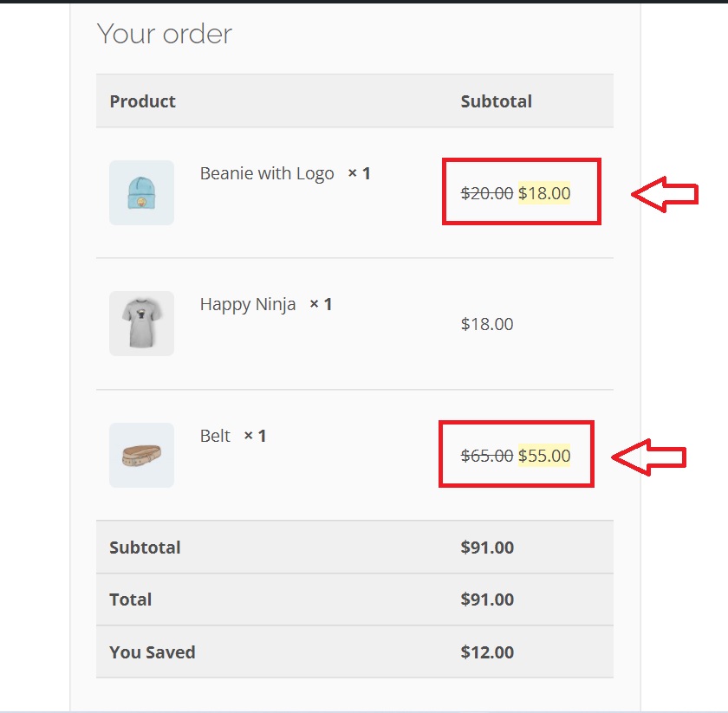Viewport: 728px width, 713px height.
Task: Click the Total row amount $91.00
Action: [x=487, y=600]
